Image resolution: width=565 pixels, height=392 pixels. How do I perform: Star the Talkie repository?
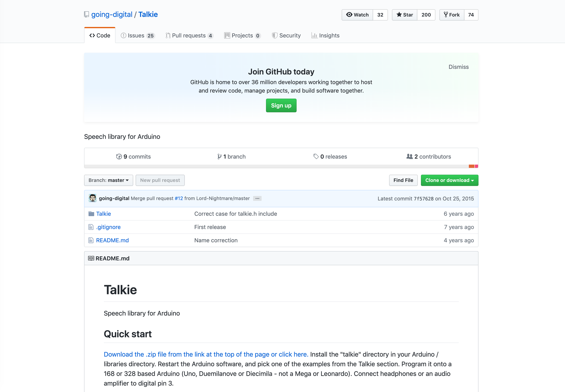point(405,15)
